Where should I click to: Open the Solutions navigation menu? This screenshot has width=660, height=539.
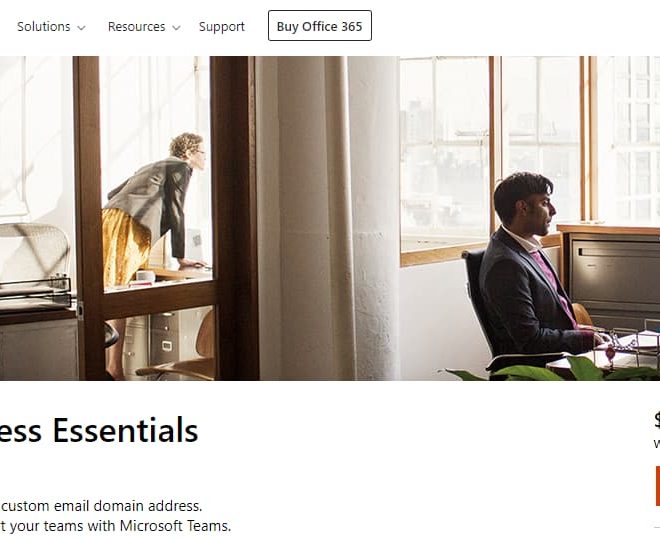click(x=51, y=27)
